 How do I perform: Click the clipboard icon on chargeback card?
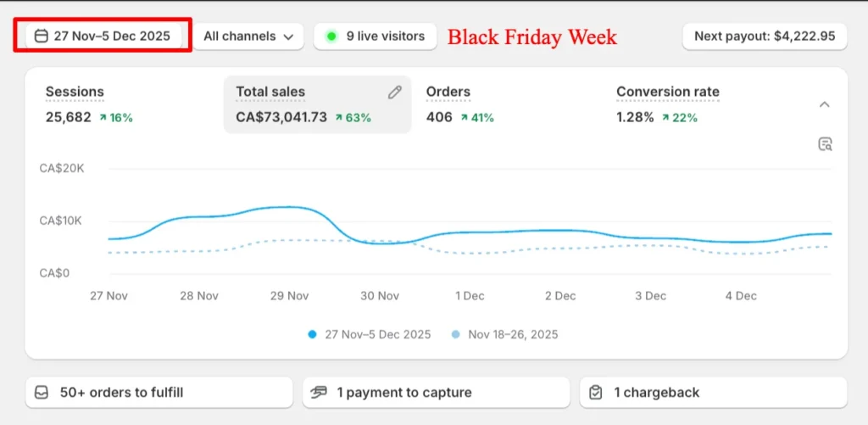595,393
